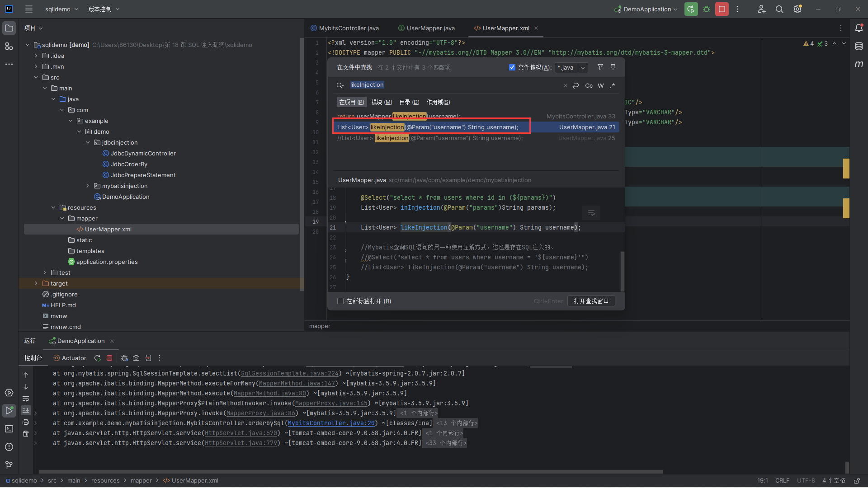868x488 pixels.
Task: Open the Maven tool window icon
Action: tap(859, 64)
